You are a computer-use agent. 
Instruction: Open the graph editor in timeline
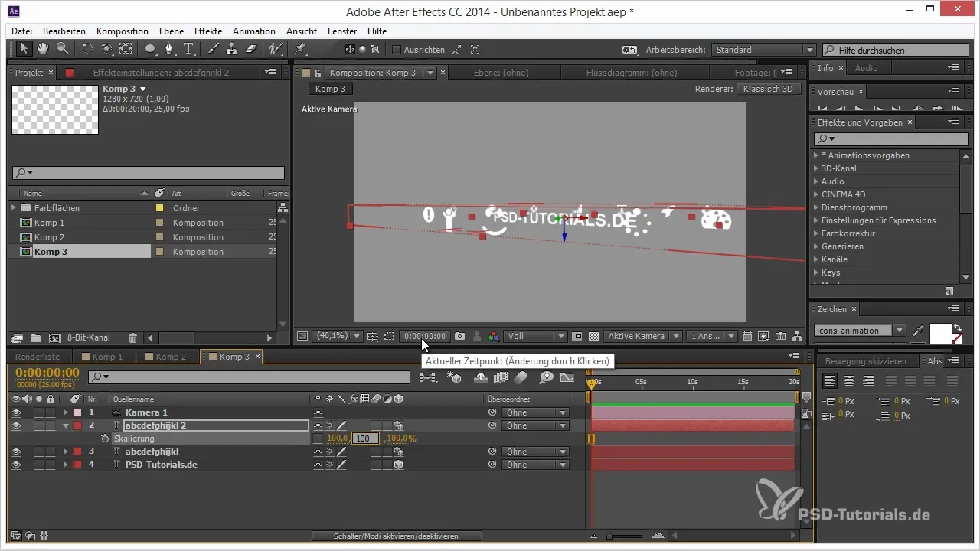tap(567, 377)
